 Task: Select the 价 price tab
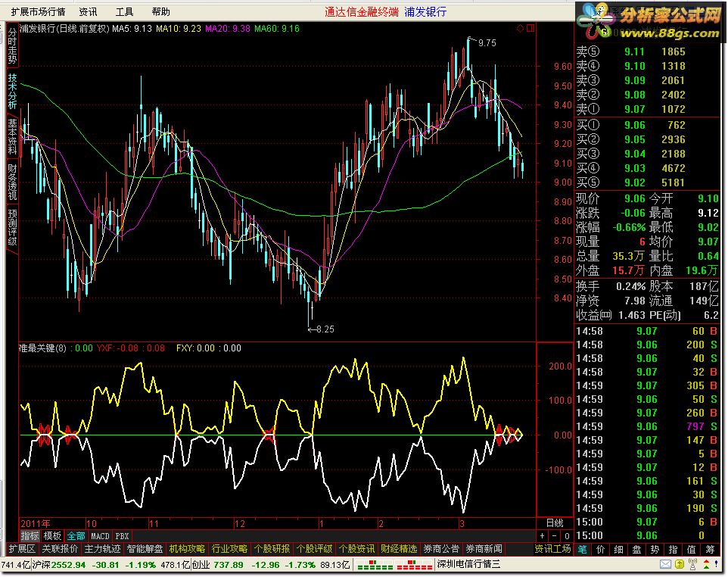(600, 550)
